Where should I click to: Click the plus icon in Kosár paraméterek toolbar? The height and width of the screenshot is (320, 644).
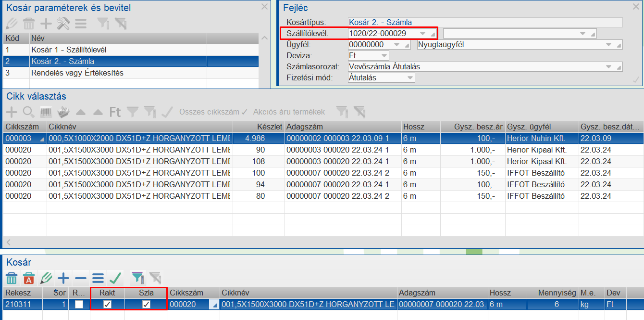46,23
